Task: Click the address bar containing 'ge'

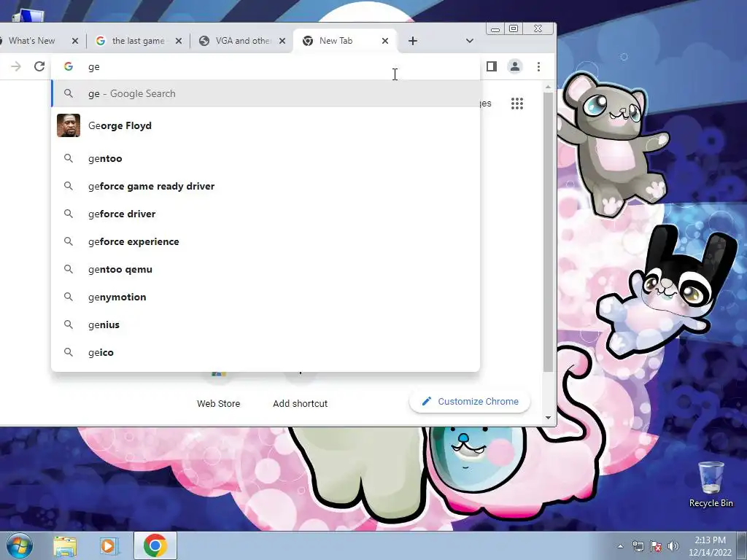Action: (x=267, y=66)
